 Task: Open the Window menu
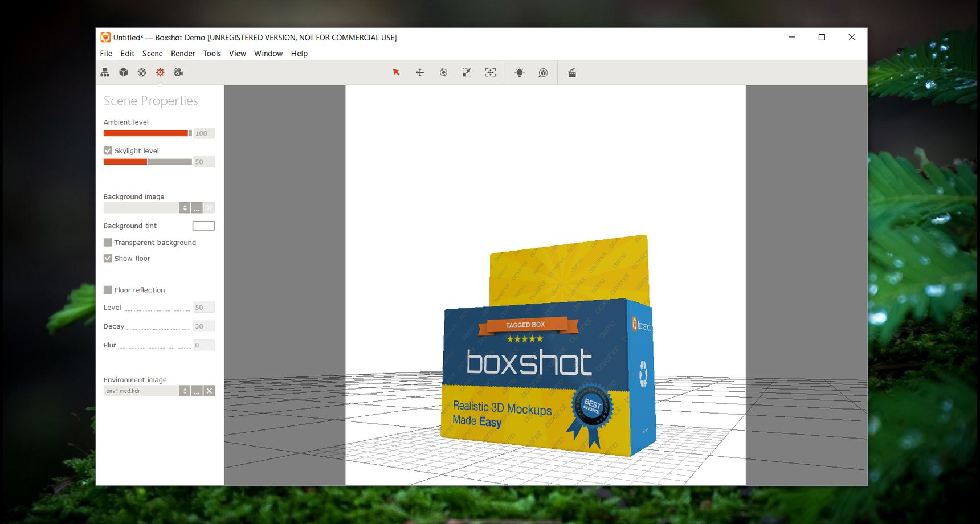(x=268, y=54)
